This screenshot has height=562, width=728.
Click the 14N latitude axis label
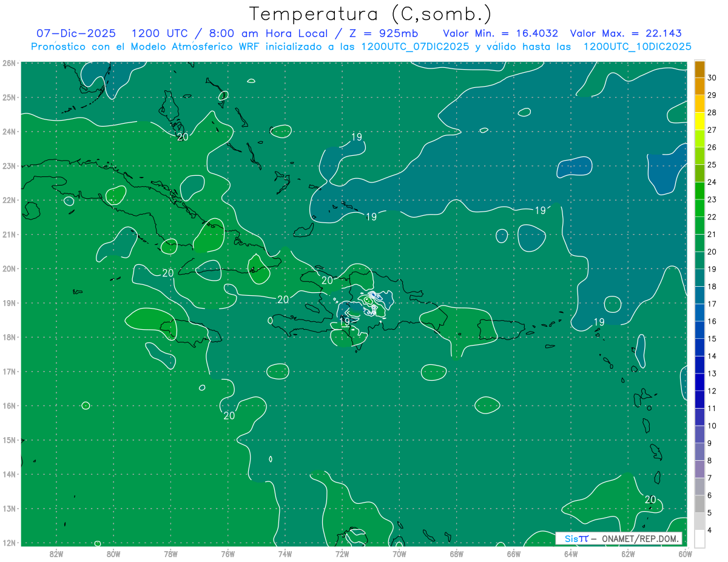pos(8,474)
